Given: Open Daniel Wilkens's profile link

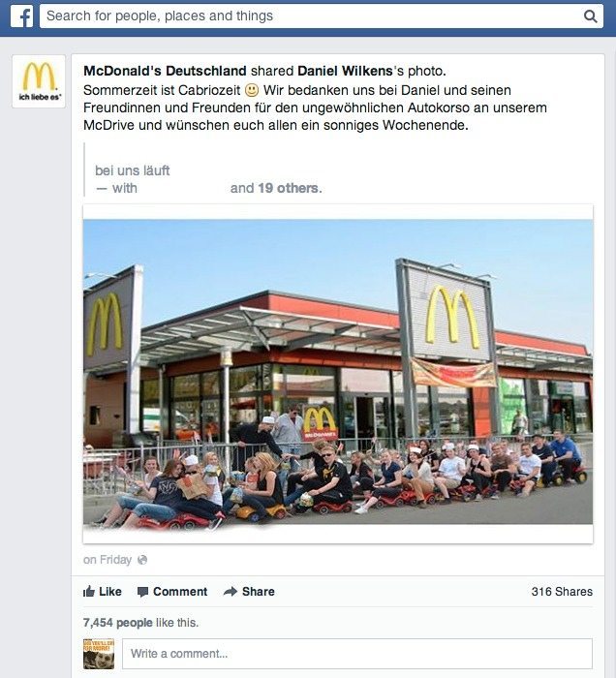Looking at the screenshot, I should click(345, 71).
